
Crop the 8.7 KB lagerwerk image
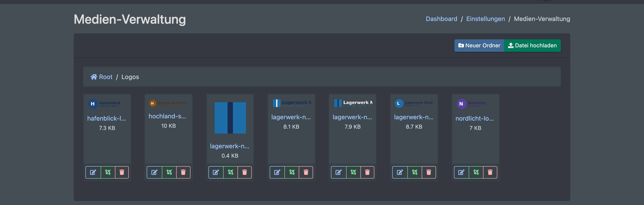click(x=415, y=172)
